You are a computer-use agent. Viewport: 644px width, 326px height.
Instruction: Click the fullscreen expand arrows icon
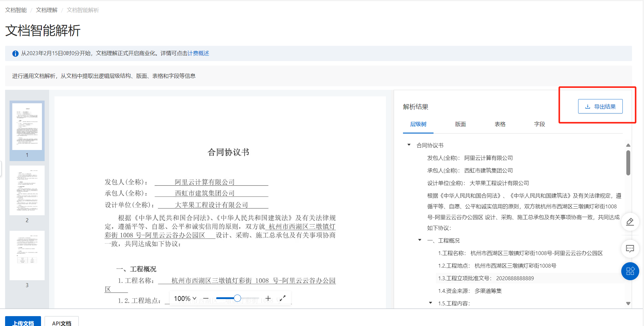283,298
